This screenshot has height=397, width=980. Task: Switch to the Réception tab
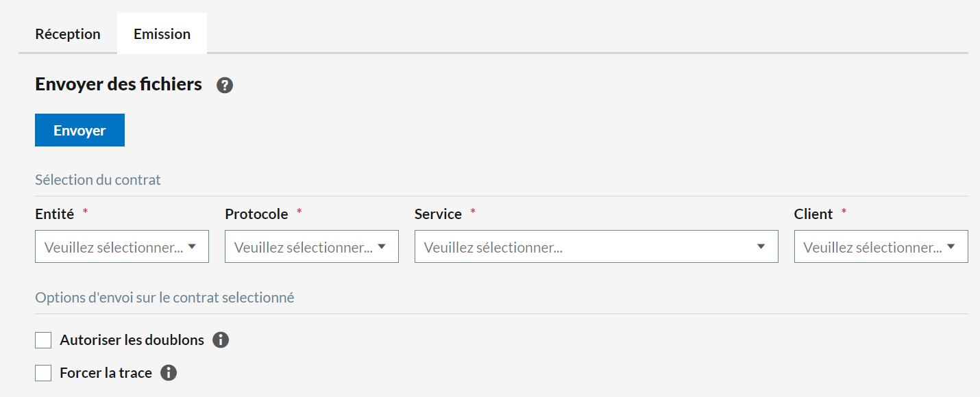pos(68,34)
